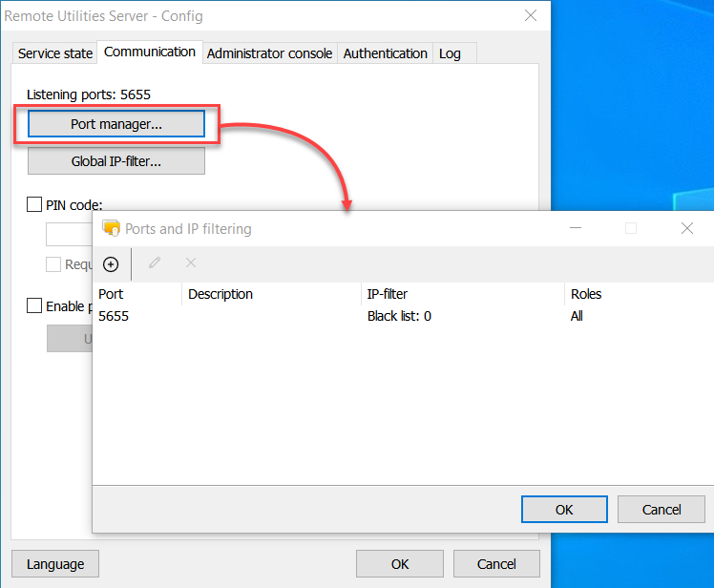The width and height of the screenshot is (714, 588).
Task: Click the Ports and IP filtering window icon
Action: 111,228
